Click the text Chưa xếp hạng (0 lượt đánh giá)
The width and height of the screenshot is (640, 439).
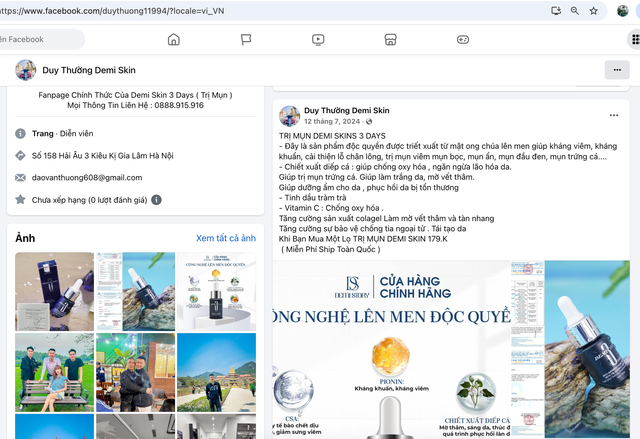pyautogui.click(x=89, y=200)
